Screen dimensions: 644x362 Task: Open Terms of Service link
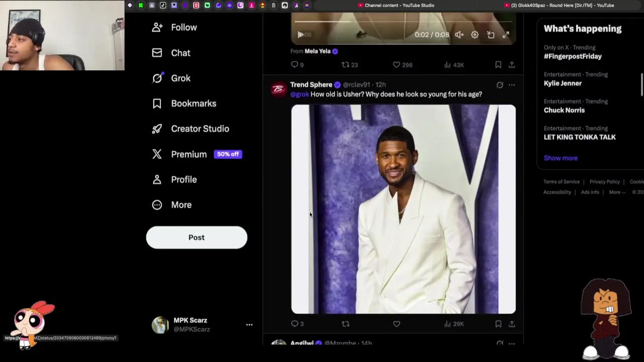coord(561,182)
